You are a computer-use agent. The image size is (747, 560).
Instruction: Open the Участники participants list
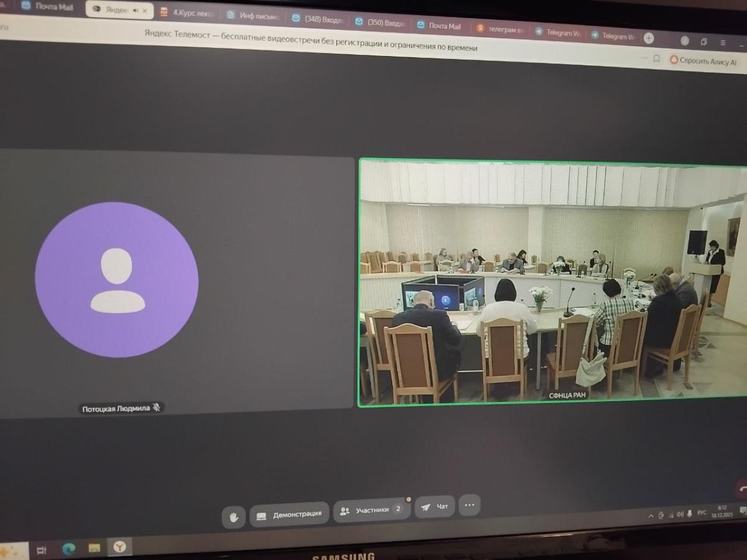(x=372, y=510)
